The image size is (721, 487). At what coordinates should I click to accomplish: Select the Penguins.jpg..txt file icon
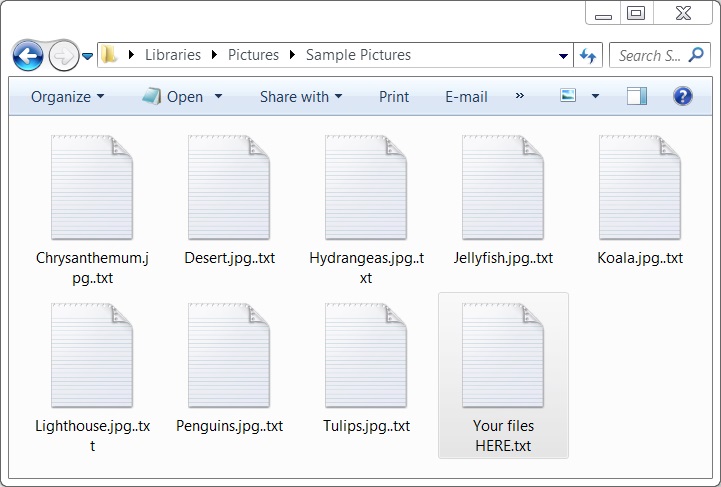[229, 355]
